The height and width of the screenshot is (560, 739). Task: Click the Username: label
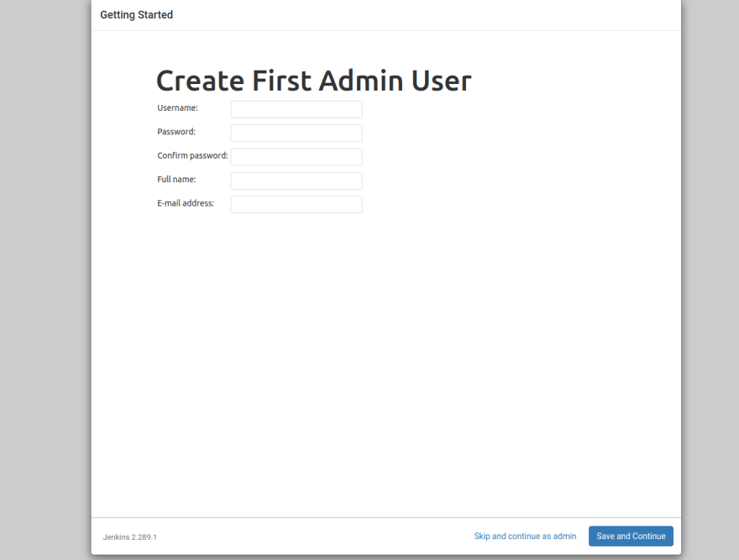(177, 108)
